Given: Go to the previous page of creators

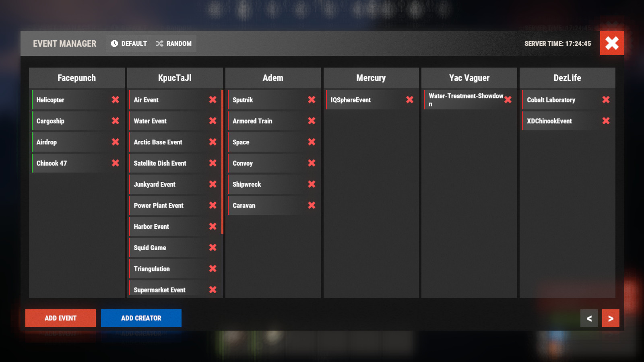Looking at the screenshot, I should (x=589, y=319).
